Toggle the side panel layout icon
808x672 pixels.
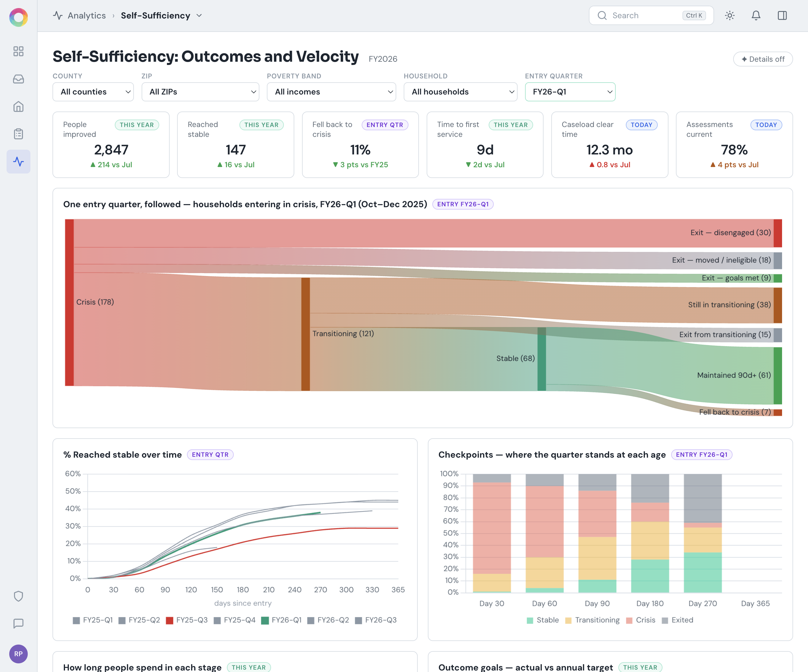(782, 16)
